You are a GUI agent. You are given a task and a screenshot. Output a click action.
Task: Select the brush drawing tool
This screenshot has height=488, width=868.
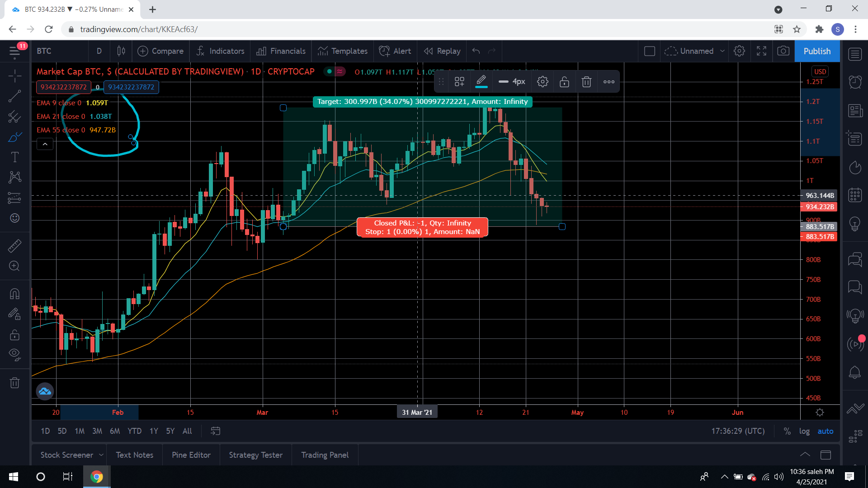point(15,137)
